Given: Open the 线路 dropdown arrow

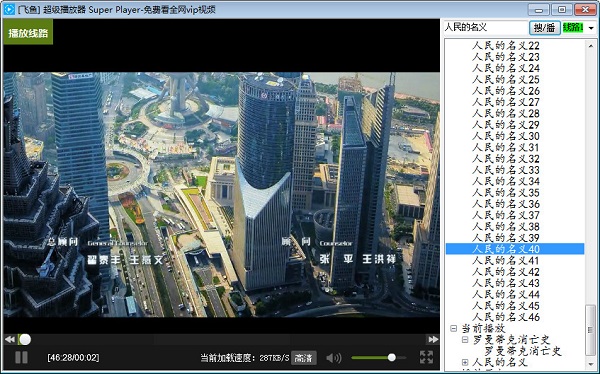Looking at the screenshot, I should click(x=591, y=28).
